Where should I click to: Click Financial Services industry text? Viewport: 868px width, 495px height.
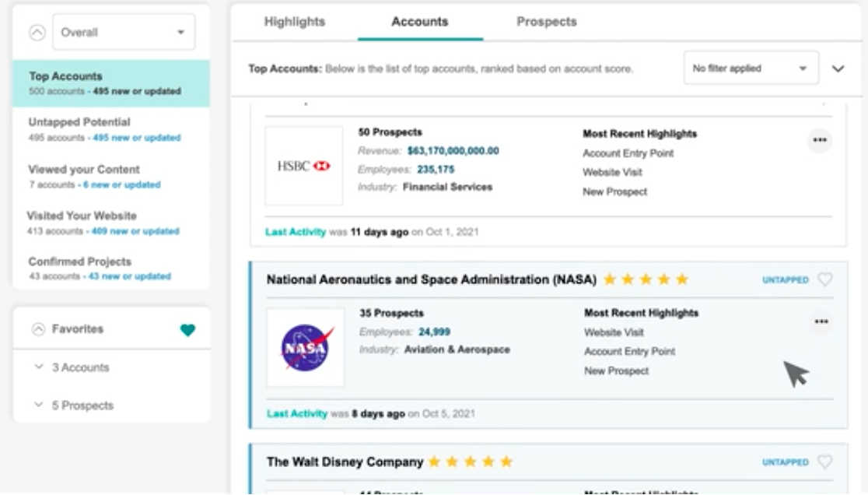[447, 187]
